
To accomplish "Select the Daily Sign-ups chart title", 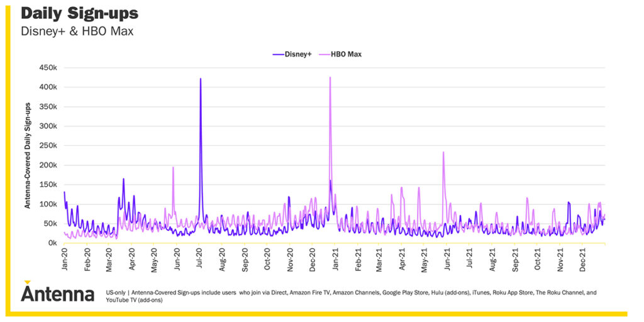I will (79, 13).
